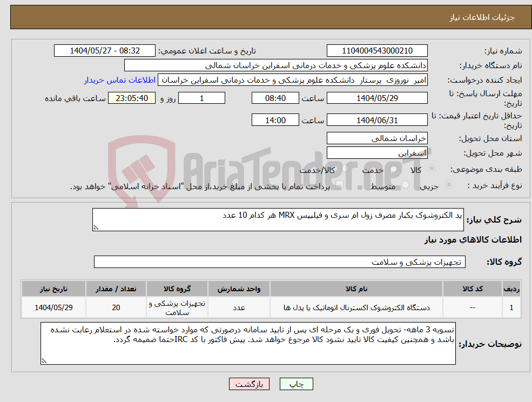
Task: Click the deadline time field 08:40
Action: [275, 98]
